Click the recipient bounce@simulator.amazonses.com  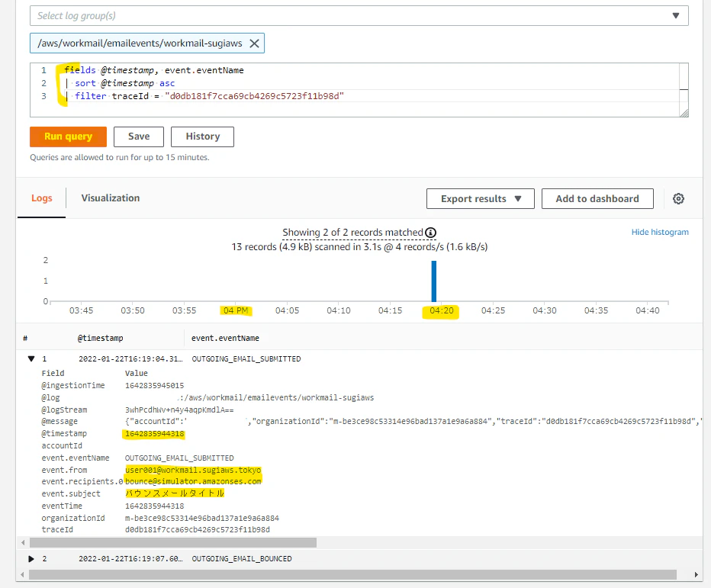[193, 481]
